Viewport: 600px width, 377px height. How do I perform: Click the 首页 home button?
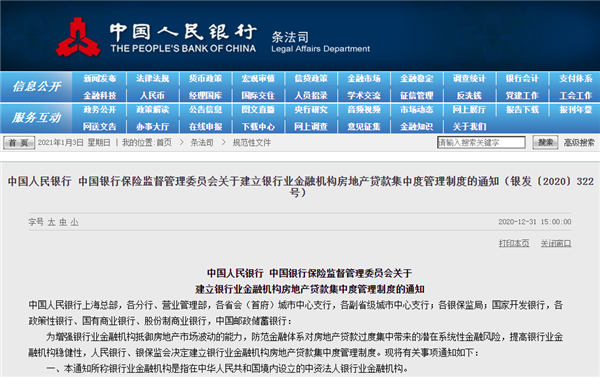19,143
